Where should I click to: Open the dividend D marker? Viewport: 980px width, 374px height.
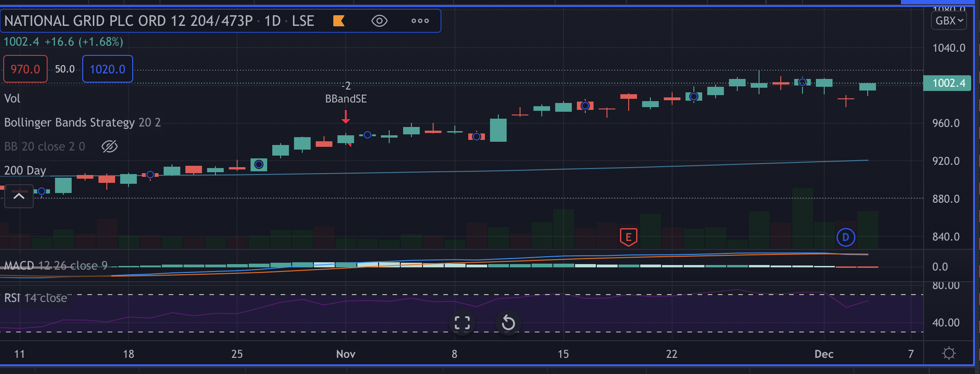point(845,237)
